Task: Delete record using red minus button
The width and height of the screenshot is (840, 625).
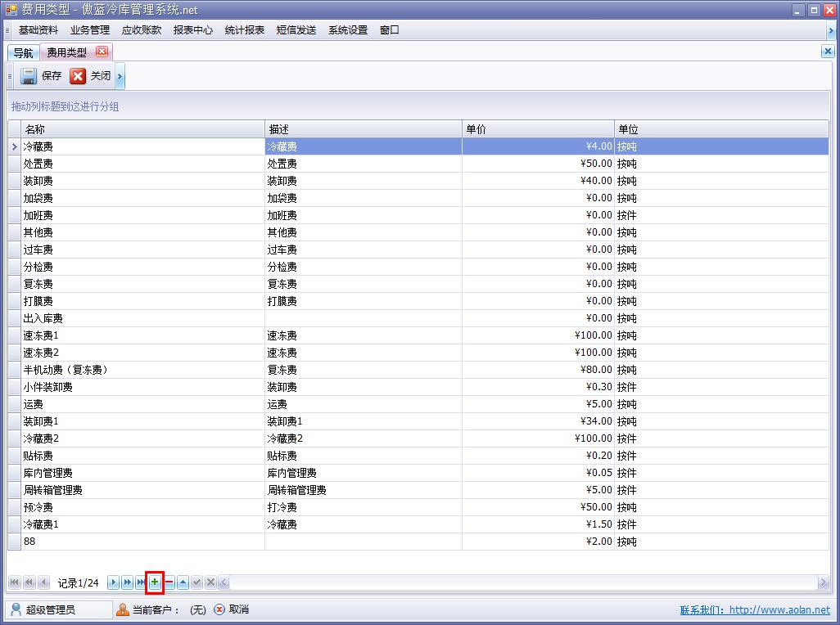Action: pyautogui.click(x=169, y=582)
